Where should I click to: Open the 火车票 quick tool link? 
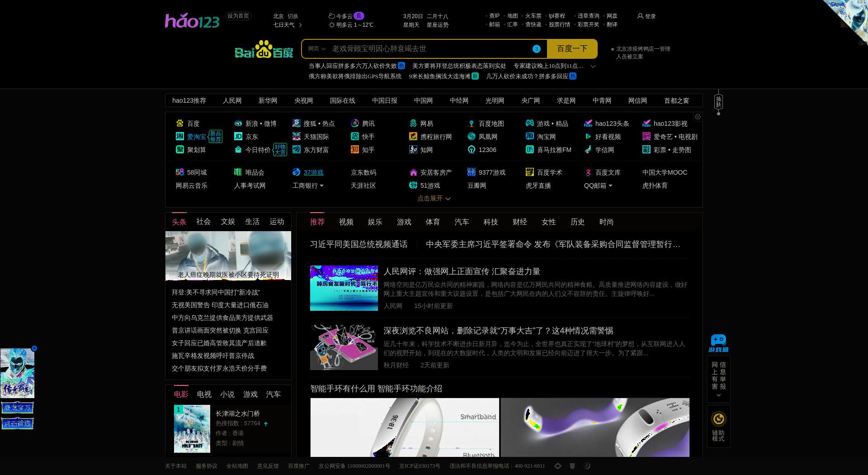533,16
